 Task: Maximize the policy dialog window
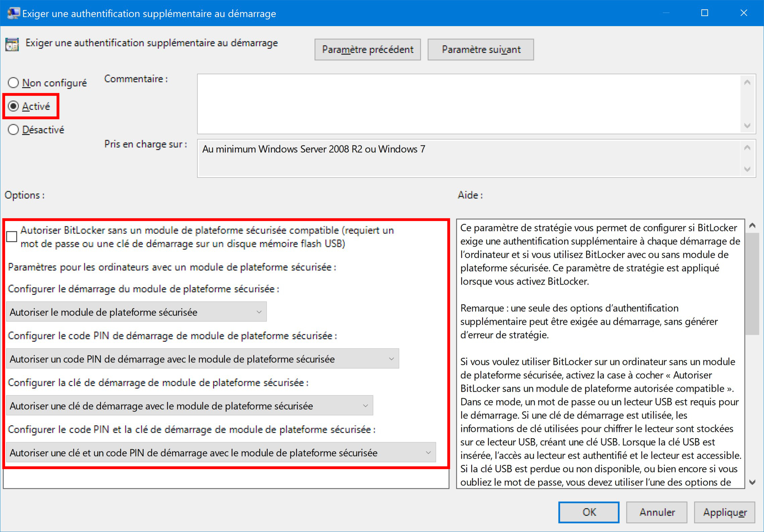click(705, 13)
